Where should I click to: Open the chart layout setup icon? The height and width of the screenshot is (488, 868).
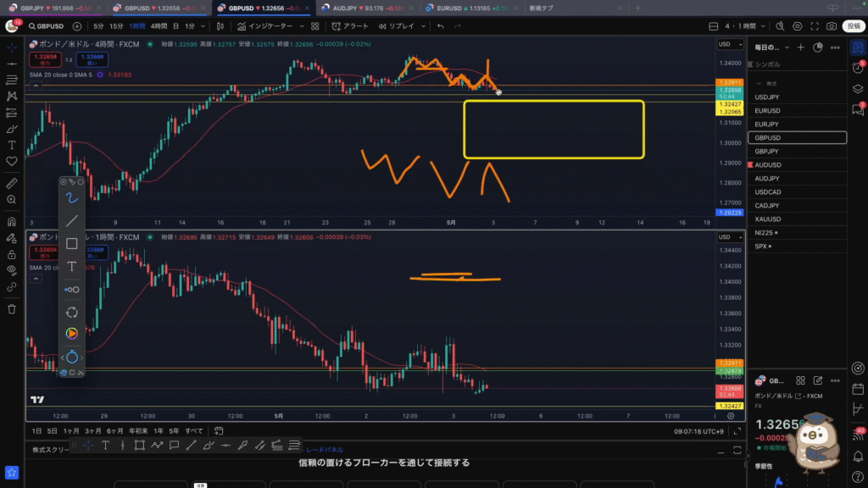click(x=714, y=26)
